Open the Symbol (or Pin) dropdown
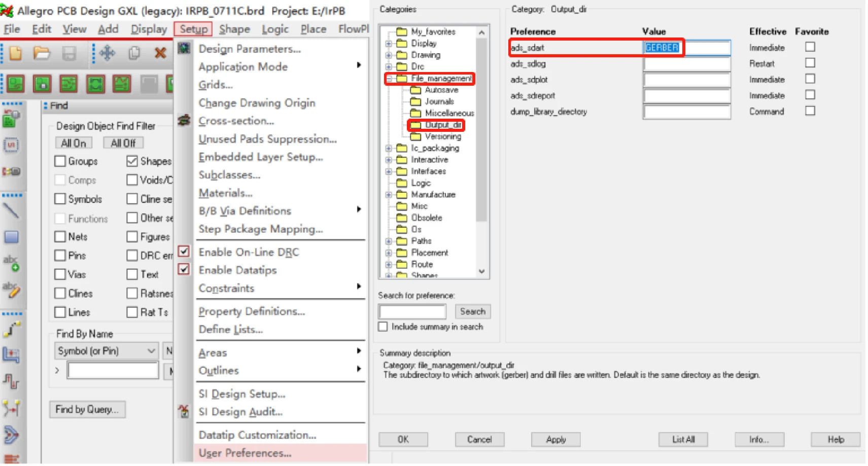 click(x=151, y=351)
